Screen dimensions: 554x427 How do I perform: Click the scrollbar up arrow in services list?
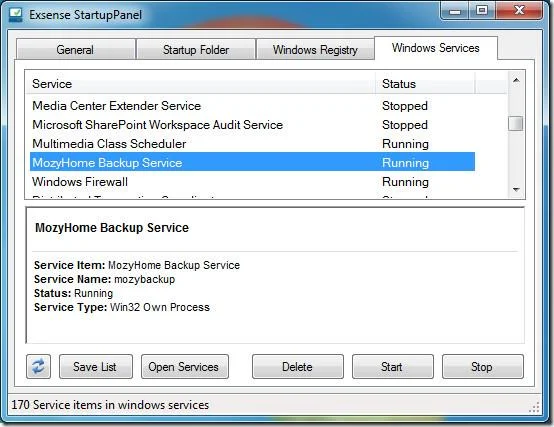tap(516, 81)
